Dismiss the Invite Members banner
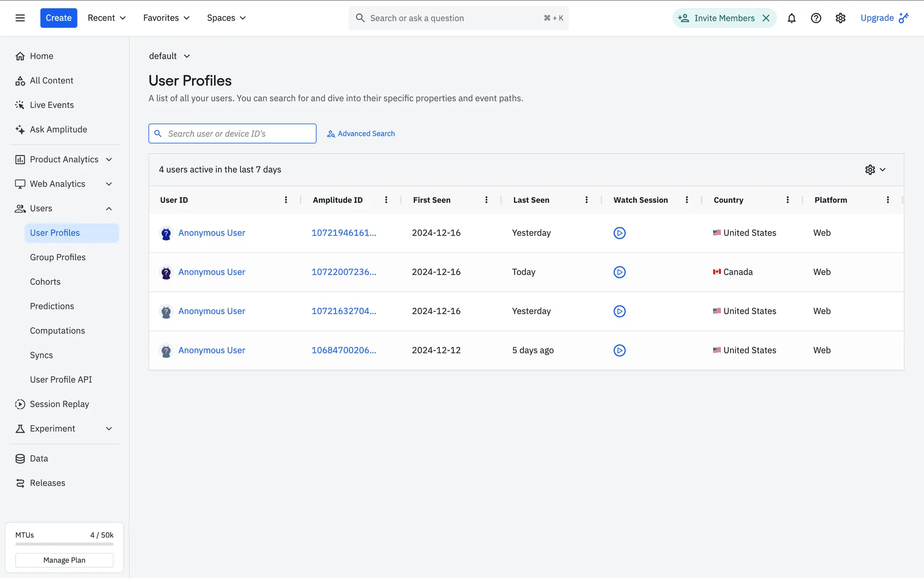This screenshot has width=924, height=578. coord(766,18)
